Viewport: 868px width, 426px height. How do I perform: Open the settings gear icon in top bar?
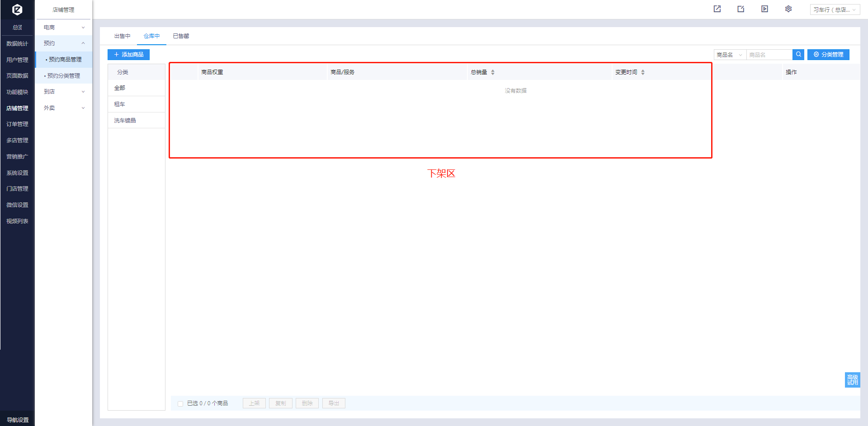(x=788, y=9)
